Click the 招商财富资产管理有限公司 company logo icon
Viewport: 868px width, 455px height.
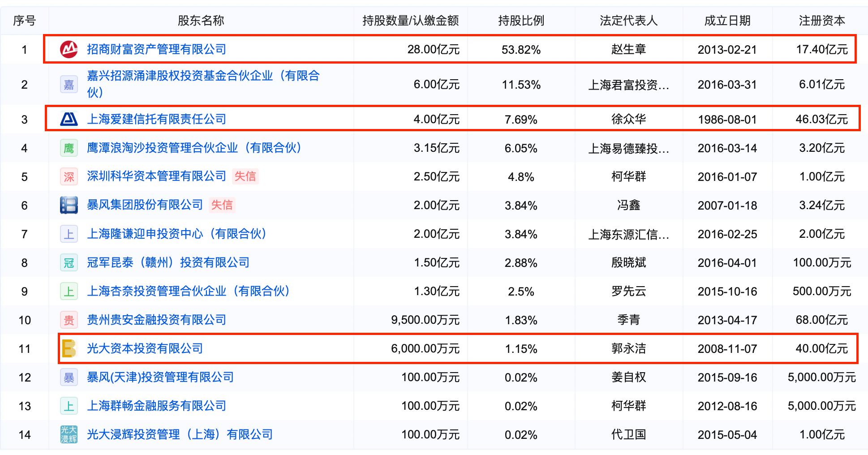tap(69, 49)
